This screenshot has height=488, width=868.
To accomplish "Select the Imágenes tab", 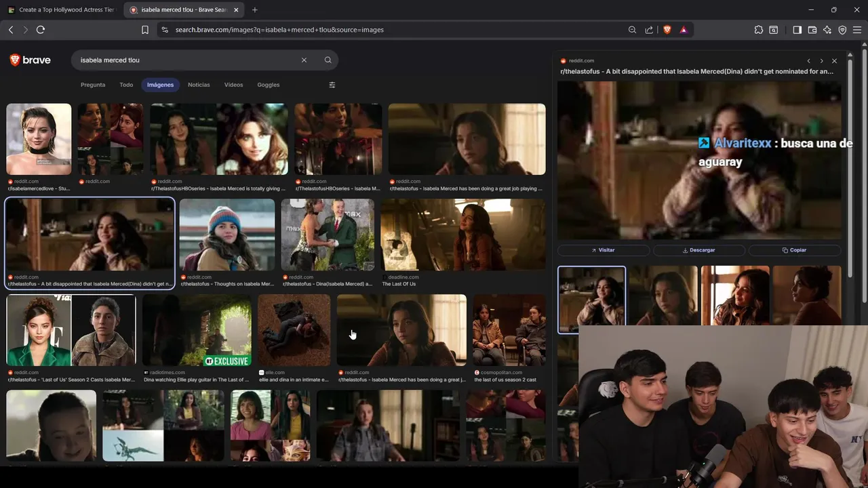I will coord(160,85).
